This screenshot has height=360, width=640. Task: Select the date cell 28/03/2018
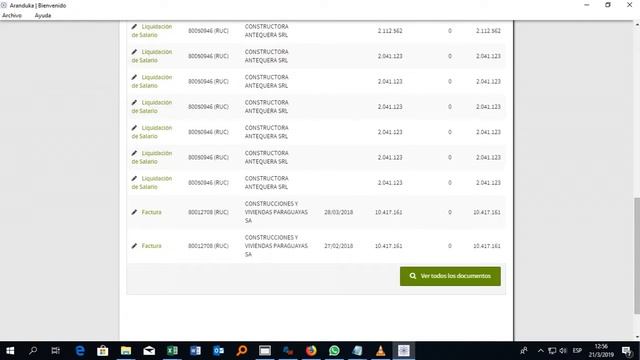pos(338,212)
